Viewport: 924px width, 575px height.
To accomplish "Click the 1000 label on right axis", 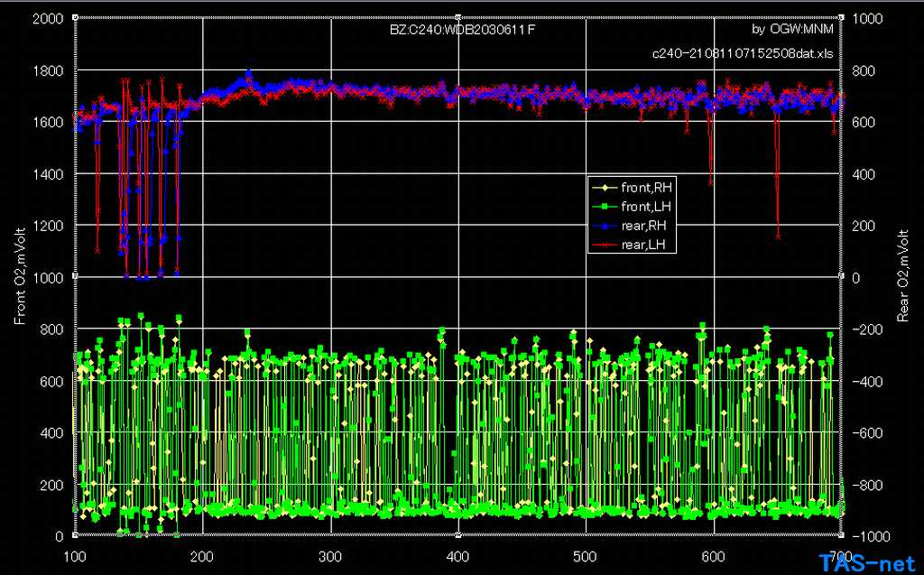I will [x=868, y=19].
